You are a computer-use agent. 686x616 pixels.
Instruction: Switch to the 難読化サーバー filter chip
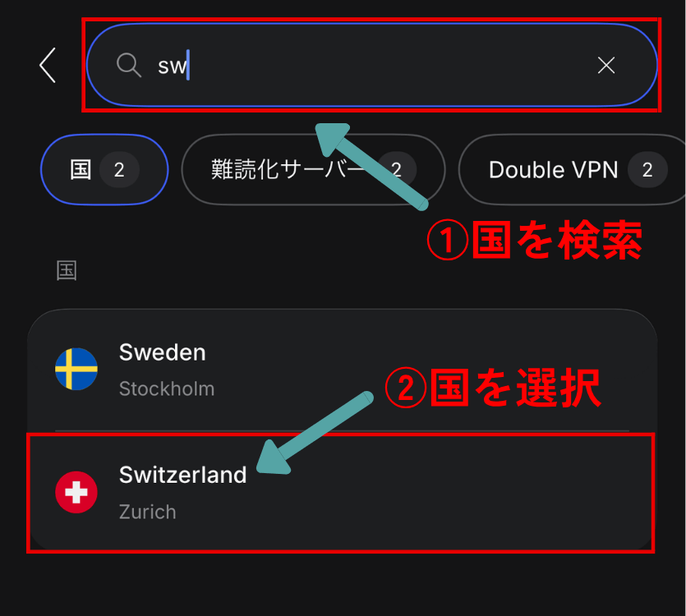pos(313,169)
